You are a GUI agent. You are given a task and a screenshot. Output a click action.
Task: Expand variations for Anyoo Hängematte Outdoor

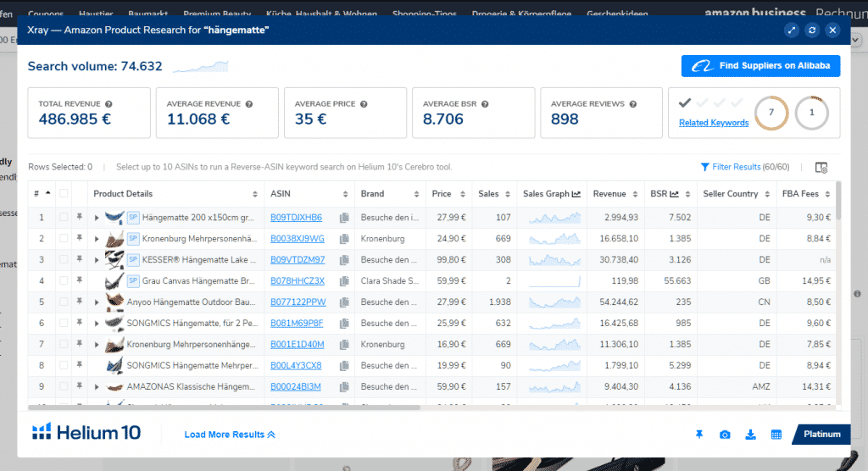pos(97,302)
